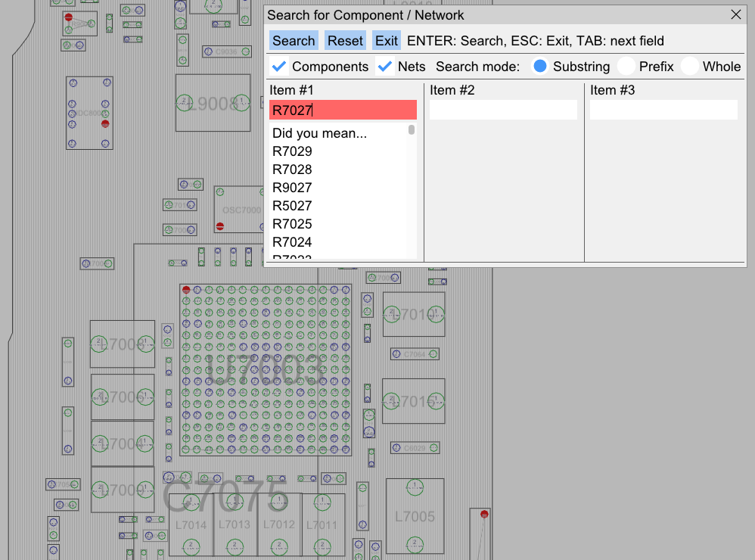Choose suggestion R7024

click(292, 242)
